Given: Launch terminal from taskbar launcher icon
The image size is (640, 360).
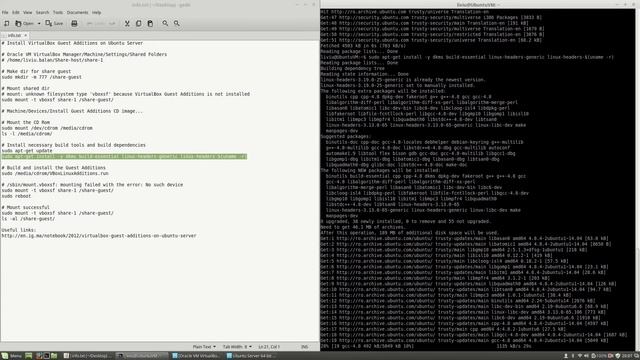Looking at the screenshot, I should [x=46, y=356].
